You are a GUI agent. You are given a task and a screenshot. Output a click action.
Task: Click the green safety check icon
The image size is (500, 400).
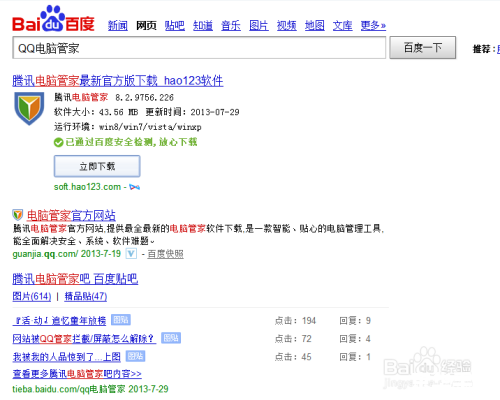(x=58, y=143)
